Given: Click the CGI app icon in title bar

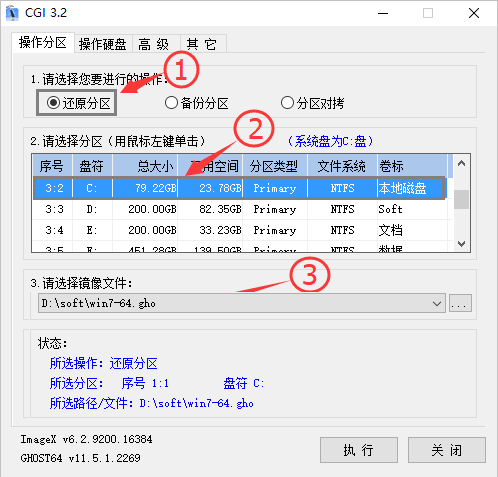Looking at the screenshot, I should coord(13,13).
